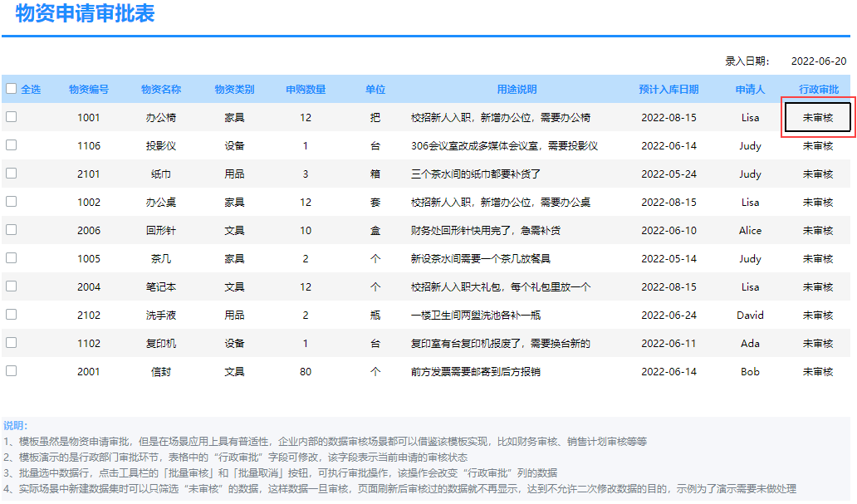Click the date 2022-06-10 cell

(668, 231)
